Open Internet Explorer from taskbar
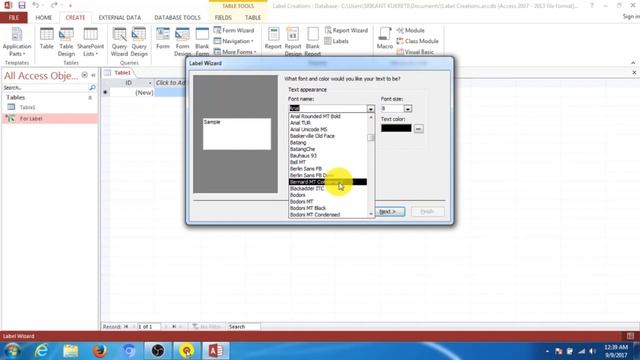The width and height of the screenshot is (640, 360). (41, 351)
